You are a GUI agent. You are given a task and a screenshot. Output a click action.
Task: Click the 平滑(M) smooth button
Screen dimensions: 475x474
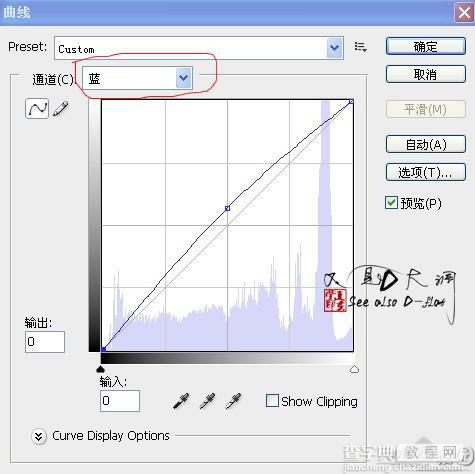tap(426, 109)
